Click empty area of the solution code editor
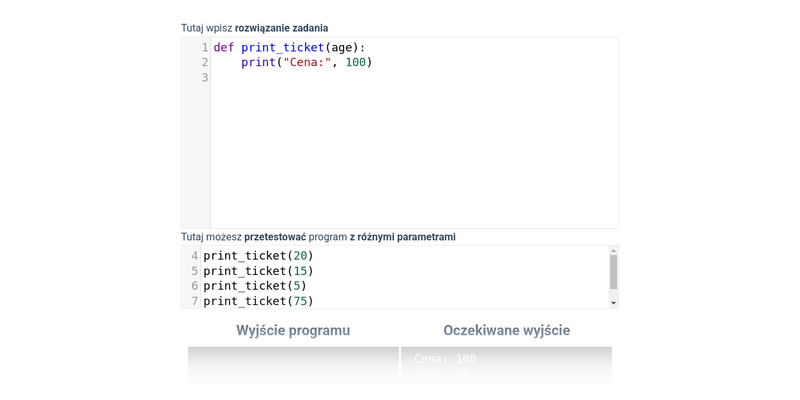The width and height of the screenshot is (800, 400). 414,150
